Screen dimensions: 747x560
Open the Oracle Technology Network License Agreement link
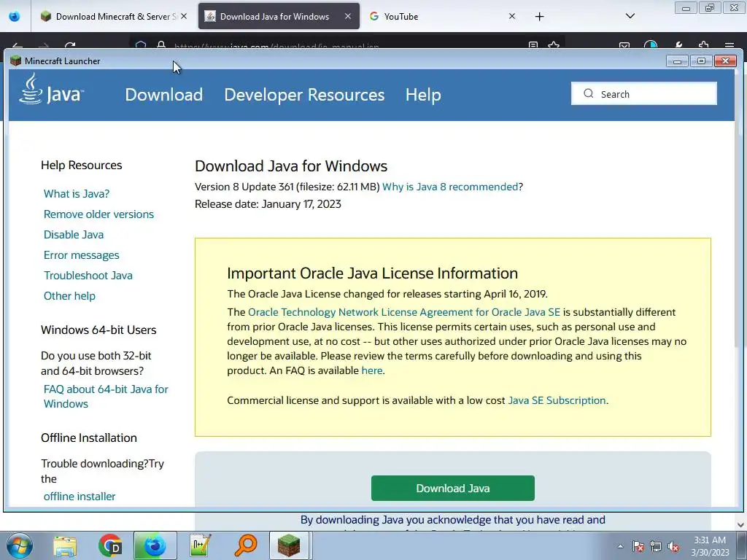click(404, 312)
